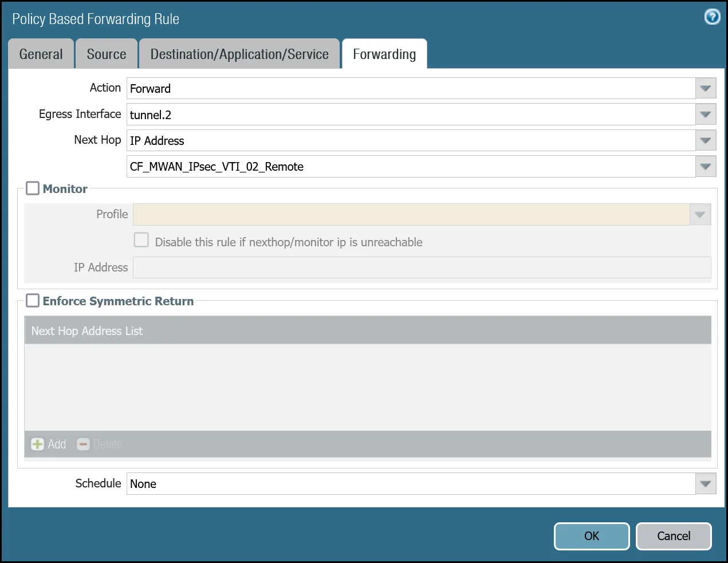Open the Schedule dropdown arrow

click(x=705, y=483)
